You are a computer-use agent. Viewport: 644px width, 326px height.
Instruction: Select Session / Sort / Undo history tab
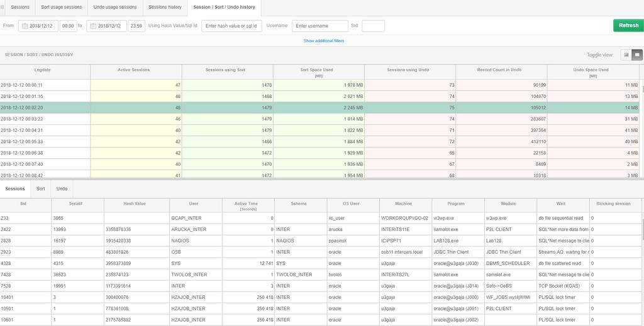[x=225, y=7]
